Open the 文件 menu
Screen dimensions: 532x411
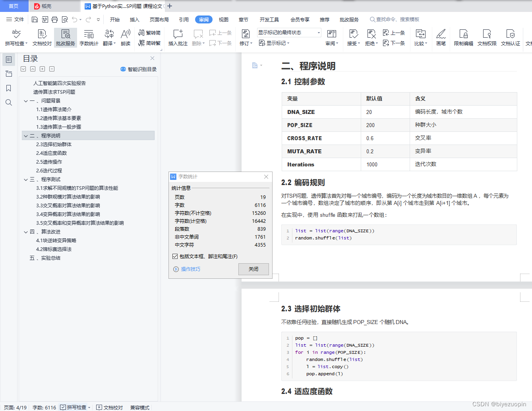(x=15, y=19)
